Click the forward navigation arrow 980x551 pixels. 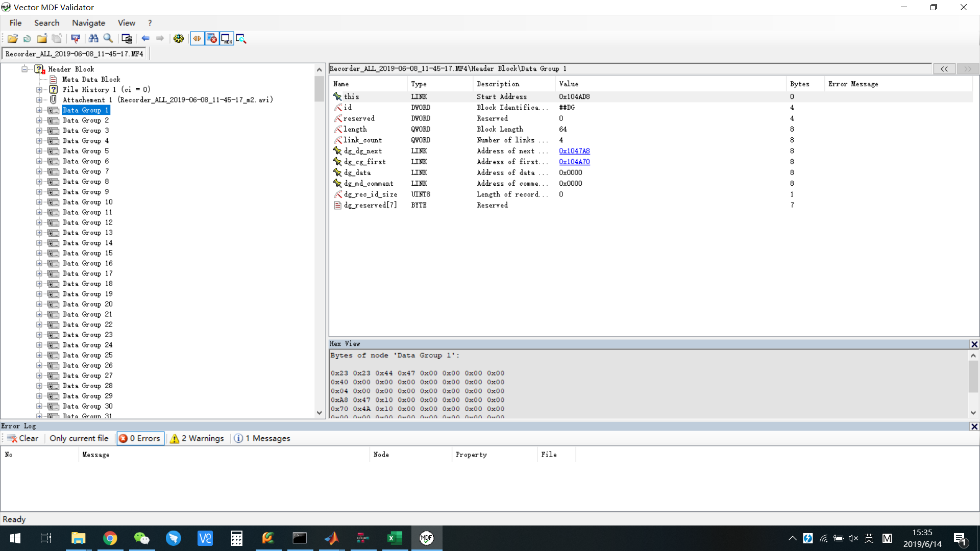pos(160,38)
